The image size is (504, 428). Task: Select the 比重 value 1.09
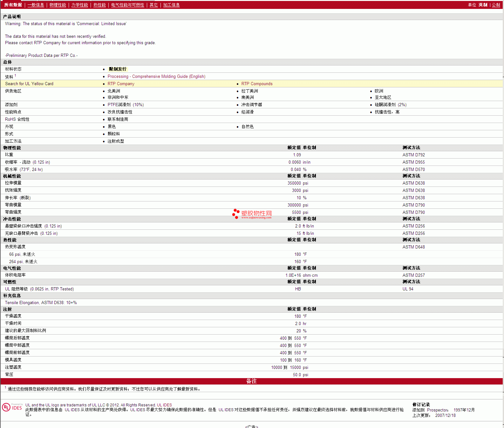pos(297,155)
